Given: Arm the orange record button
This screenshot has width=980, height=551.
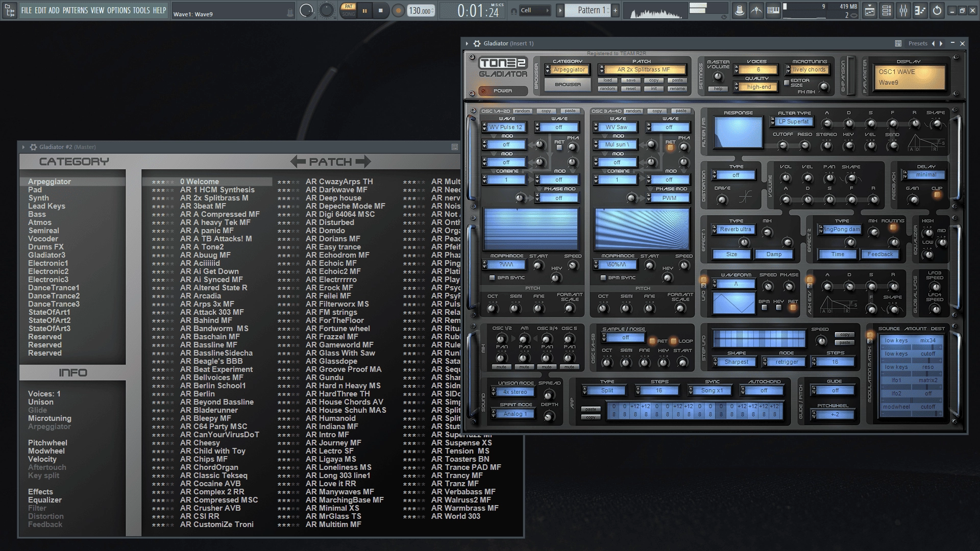Looking at the screenshot, I should [398, 11].
